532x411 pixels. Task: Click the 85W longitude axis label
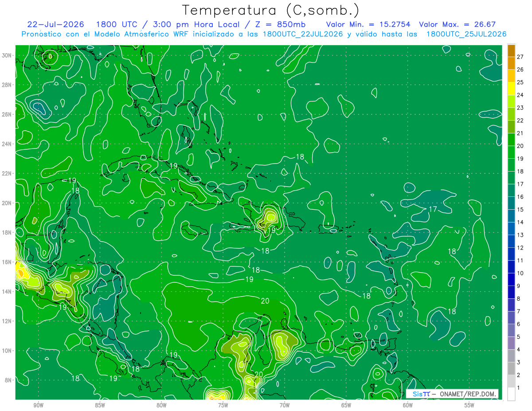[x=100, y=405]
